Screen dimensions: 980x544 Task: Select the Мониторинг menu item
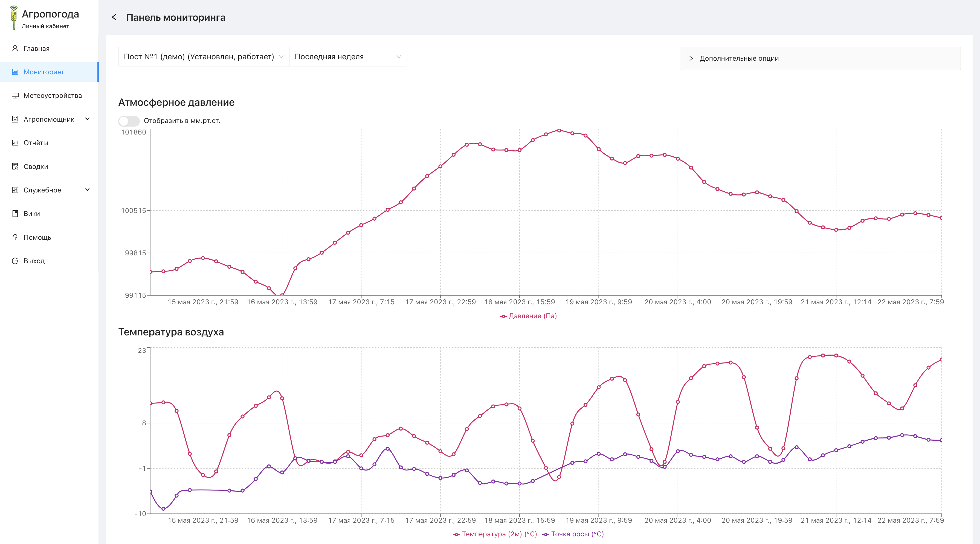pos(49,72)
